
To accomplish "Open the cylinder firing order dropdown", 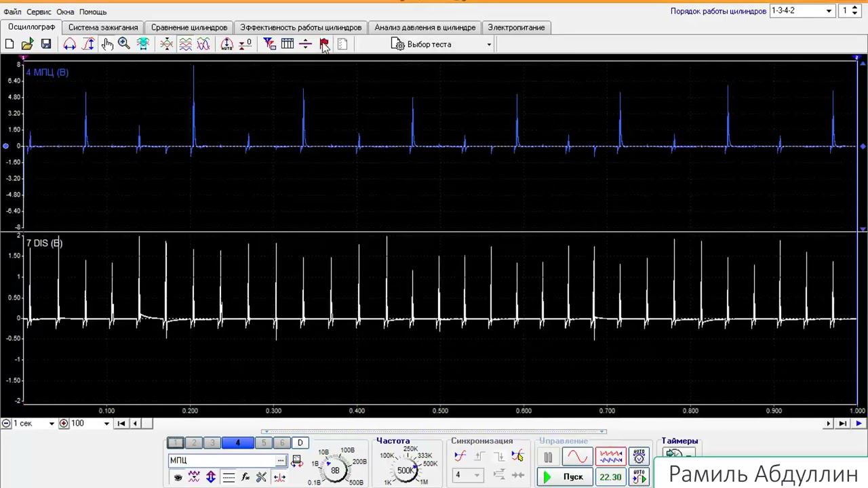I will 828,11.
